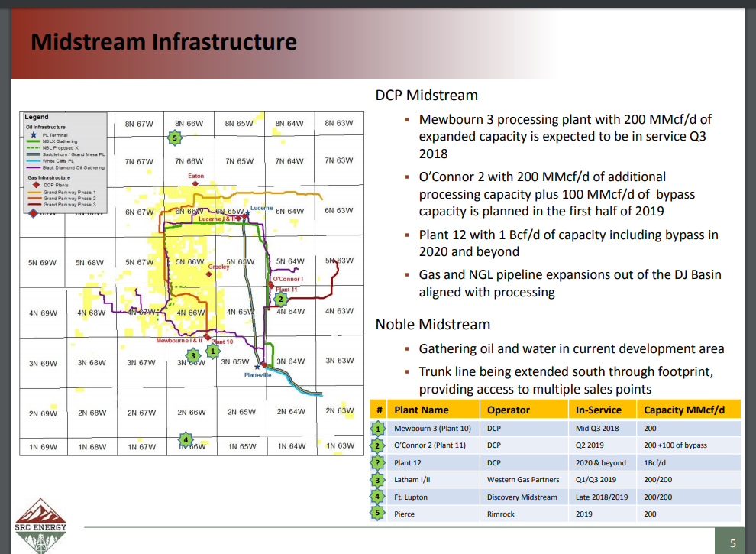
Task: Click Black Diamond Oil Gathering purple legend line
Action: [34, 167]
